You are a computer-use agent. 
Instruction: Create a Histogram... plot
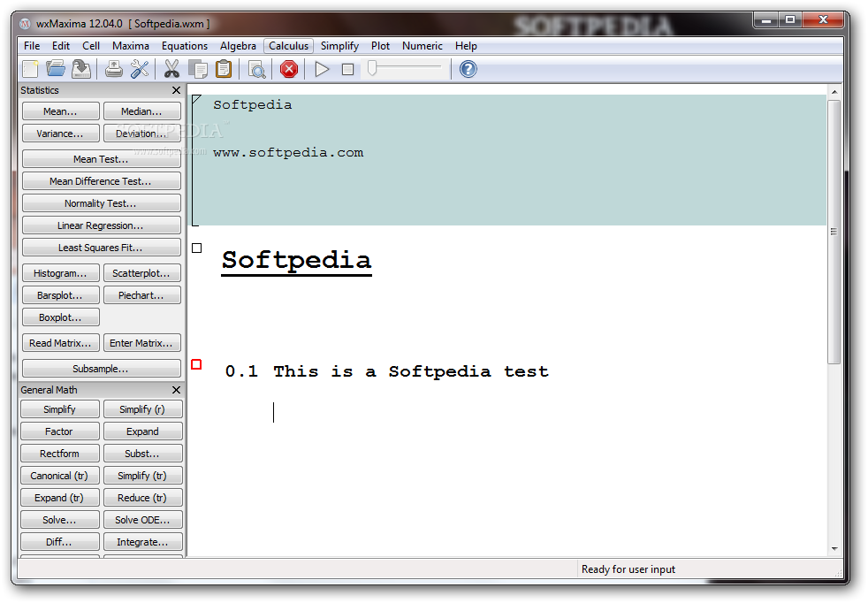(x=61, y=273)
